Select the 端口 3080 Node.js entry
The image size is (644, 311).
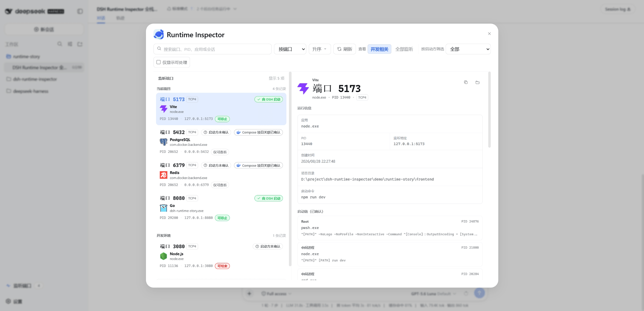click(221, 256)
